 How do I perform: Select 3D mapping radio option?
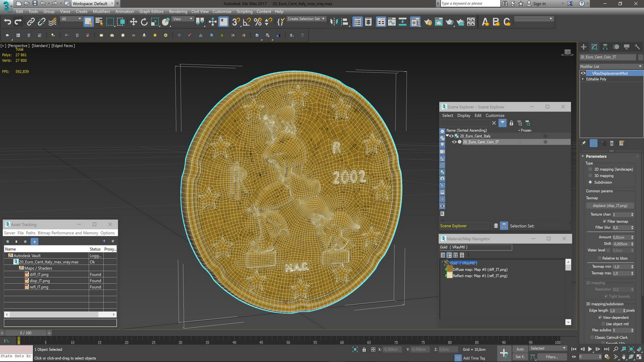[590, 176]
